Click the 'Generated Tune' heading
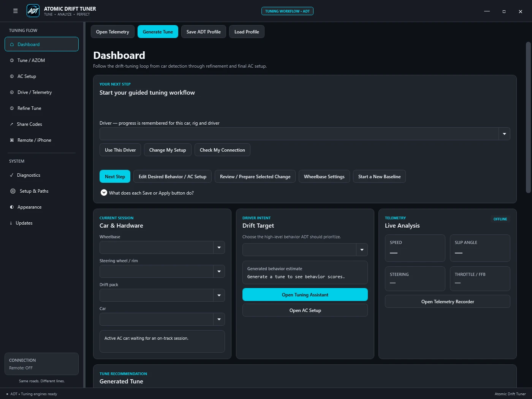Screen dimensions: 532x399 click(121, 381)
